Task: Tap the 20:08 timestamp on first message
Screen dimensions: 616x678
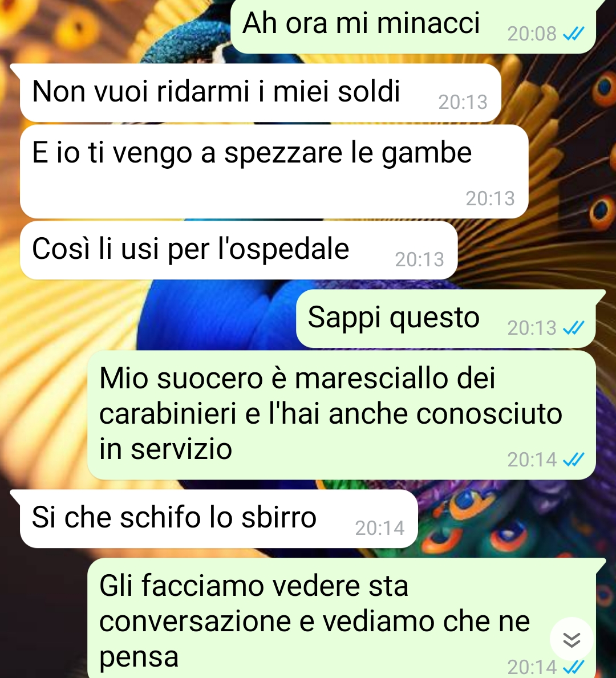Action: (x=532, y=34)
